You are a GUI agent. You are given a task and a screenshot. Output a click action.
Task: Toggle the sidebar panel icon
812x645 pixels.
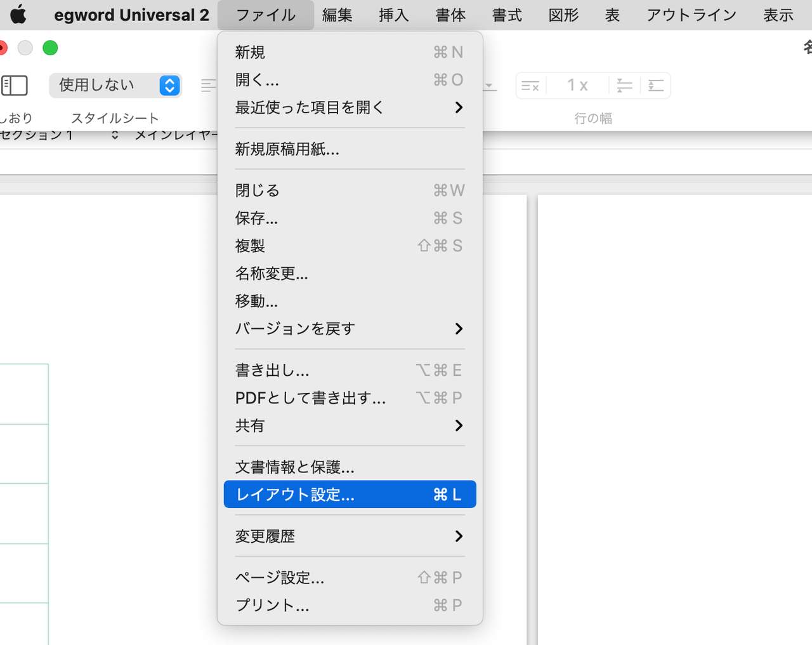pos(15,85)
